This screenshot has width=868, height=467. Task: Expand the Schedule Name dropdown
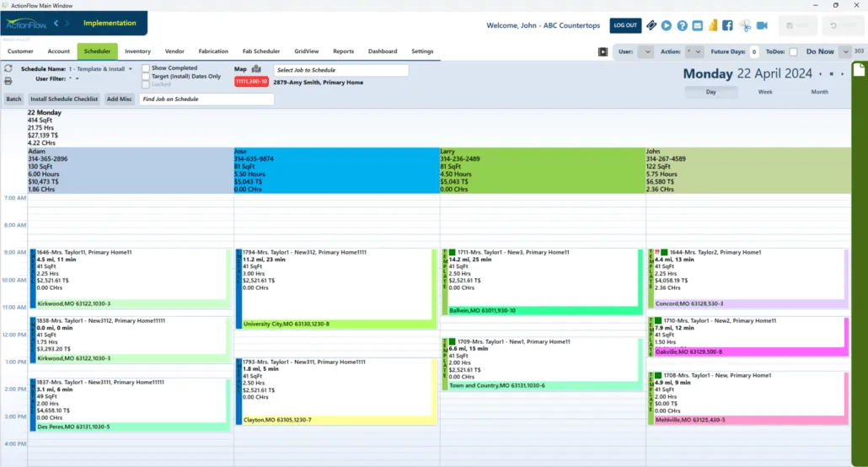(x=131, y=69)
